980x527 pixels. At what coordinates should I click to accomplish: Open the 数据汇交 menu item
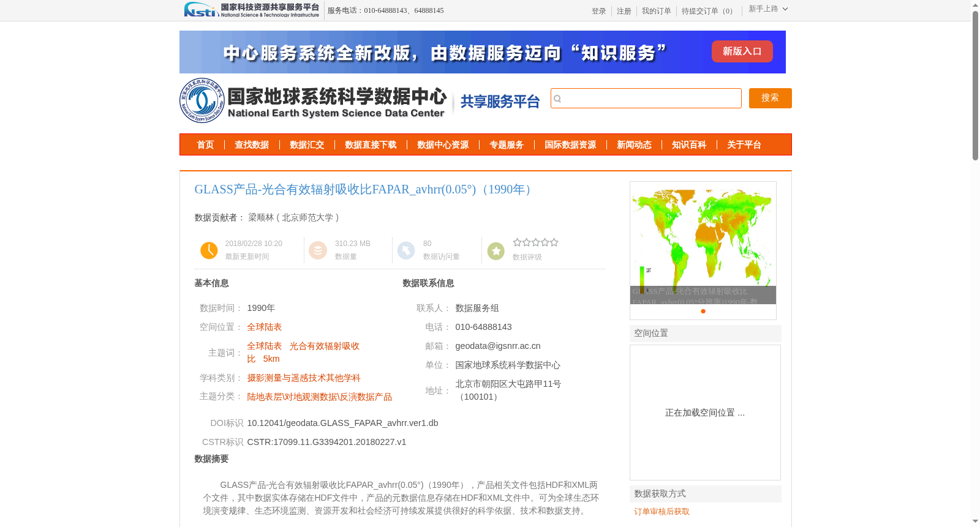click(x=307, y=145)
